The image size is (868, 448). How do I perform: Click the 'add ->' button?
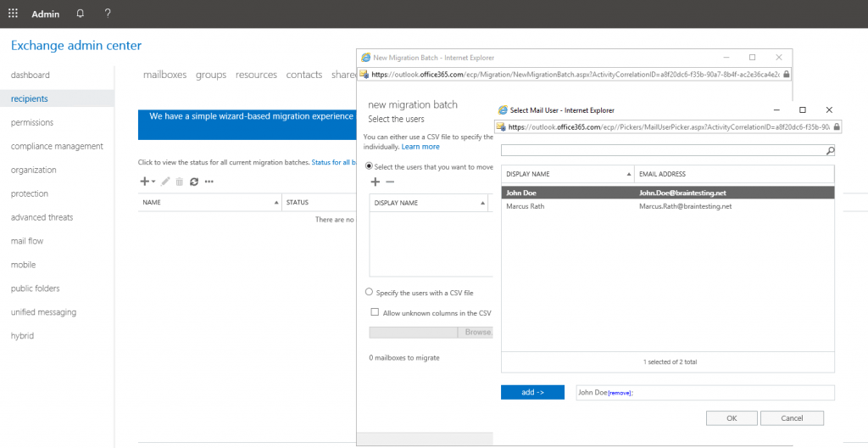[x=532, y=392]
